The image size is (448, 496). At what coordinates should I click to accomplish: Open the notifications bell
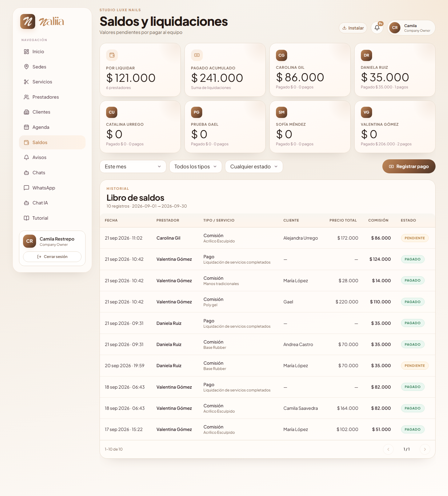click(x=377, y=28)
